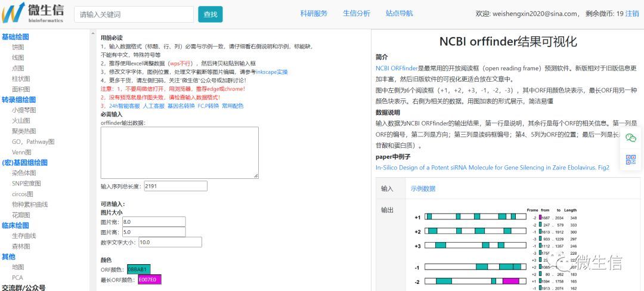
Task: Click the 示例数据 sample data link
Action: pos(423,189)
